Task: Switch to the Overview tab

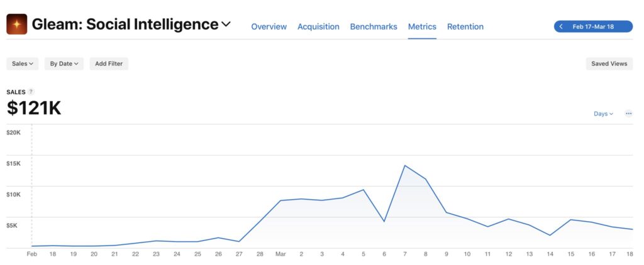Action: click(x=269, y=26)
